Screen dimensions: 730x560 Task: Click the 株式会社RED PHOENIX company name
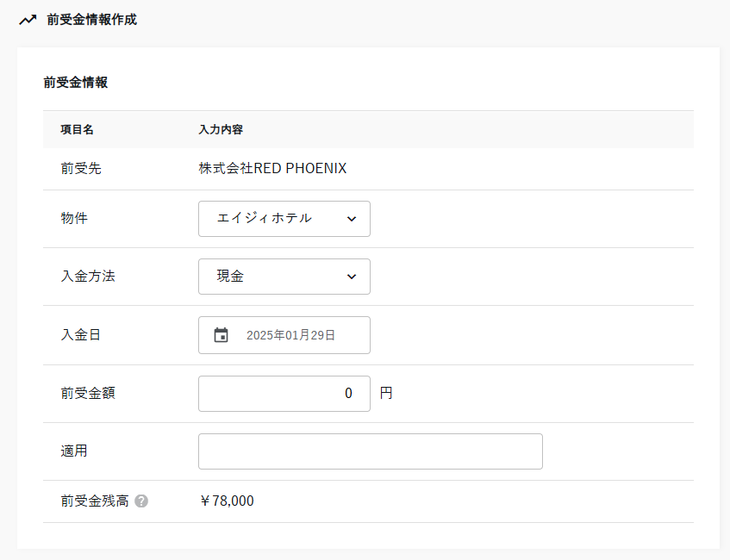[272, 169]
